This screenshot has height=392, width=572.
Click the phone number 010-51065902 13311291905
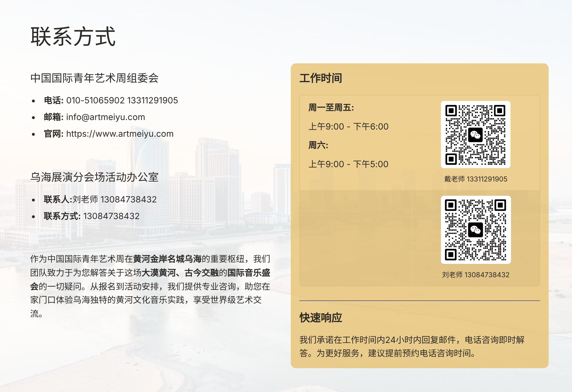(x=122, y=100)
